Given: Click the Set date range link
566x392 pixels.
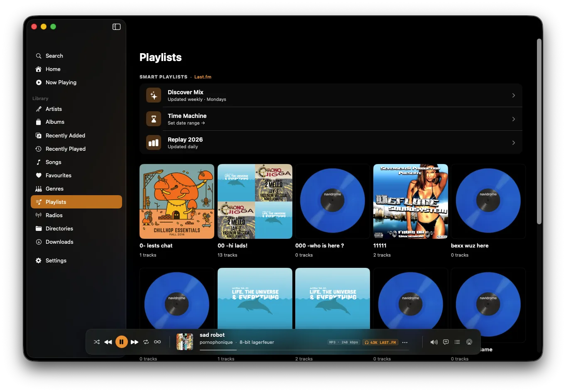Looking at the screenshot, I should 186,123.
